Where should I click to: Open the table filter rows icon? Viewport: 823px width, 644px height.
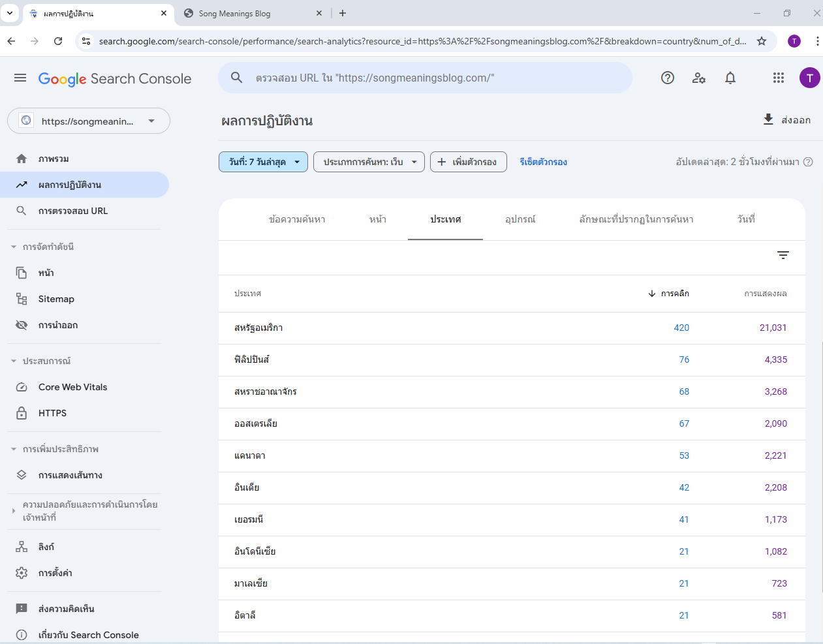pyautogui.click(x=783, y=255)
